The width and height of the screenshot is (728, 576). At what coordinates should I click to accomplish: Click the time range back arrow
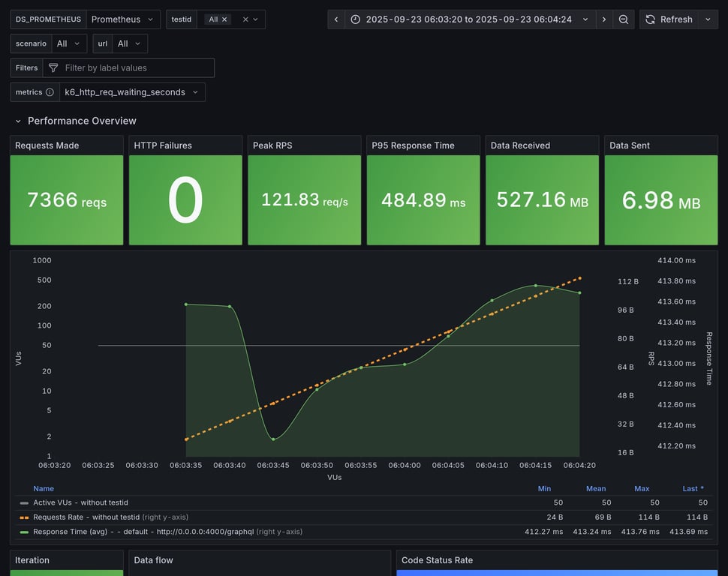pyautogui.click(x=336, y=19)
